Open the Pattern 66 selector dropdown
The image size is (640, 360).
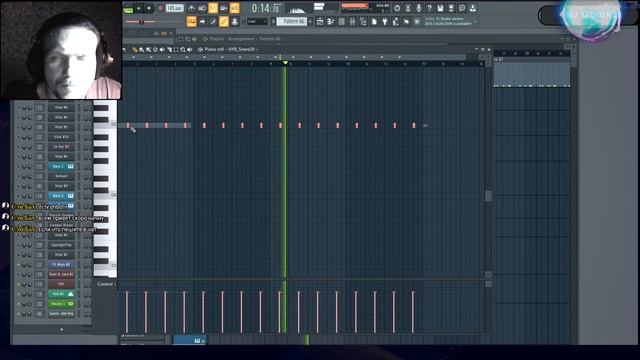click(292, 21)
